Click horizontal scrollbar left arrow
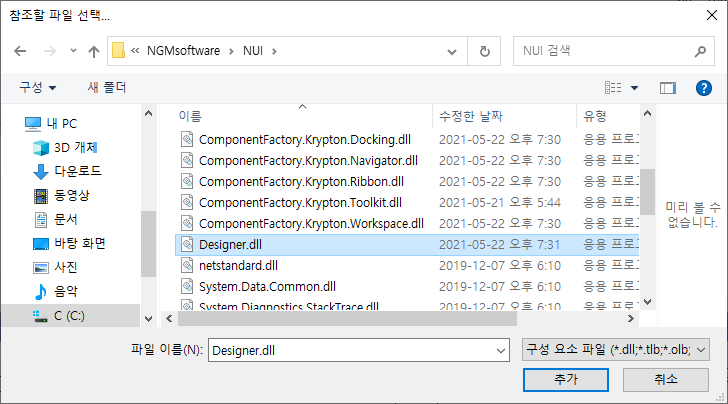 169,319
